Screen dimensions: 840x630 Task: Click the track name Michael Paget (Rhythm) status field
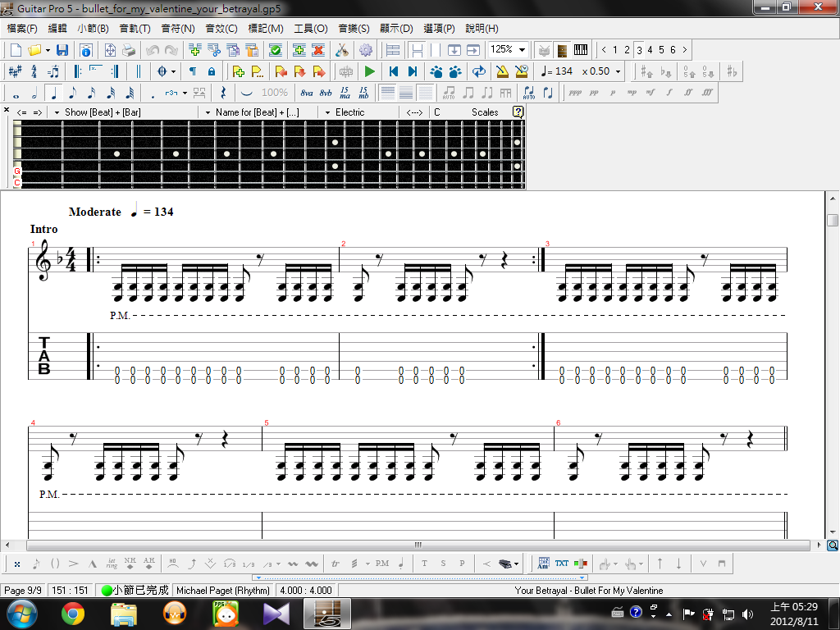coord(223,591)
